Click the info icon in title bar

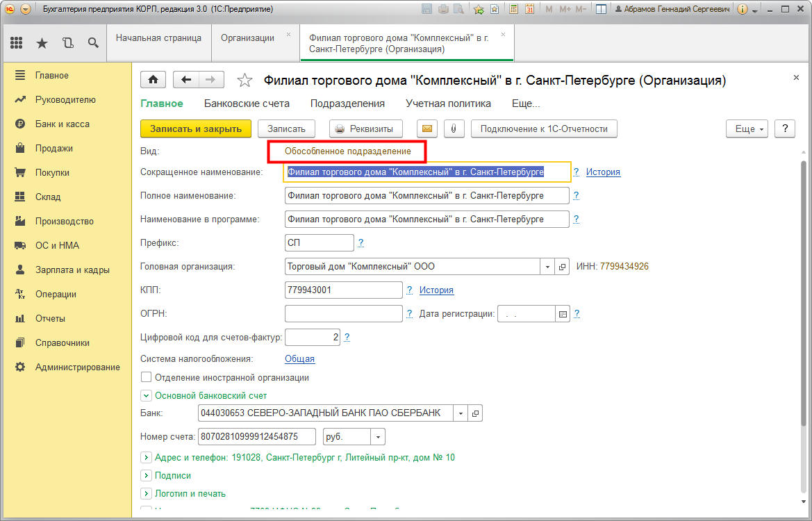click(742, 9)
